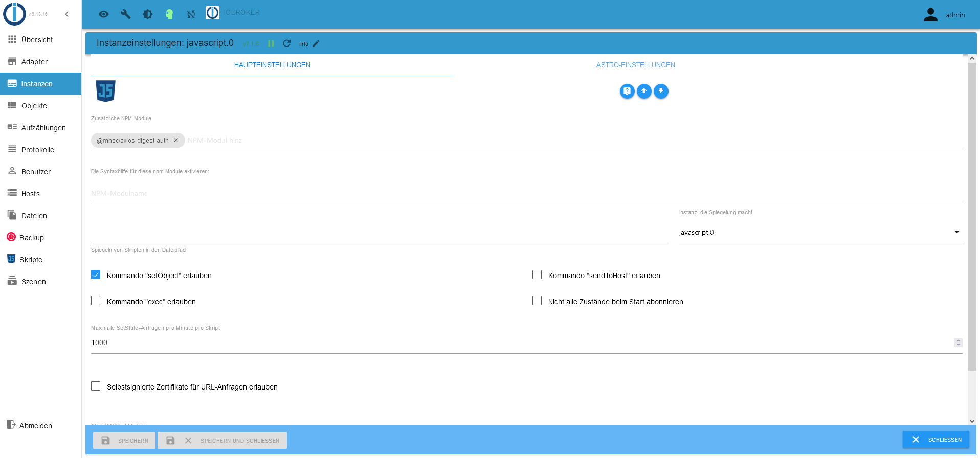Collapse the sidebar with the left chevron
Screen dimensions: 980x458
(67, 14)
